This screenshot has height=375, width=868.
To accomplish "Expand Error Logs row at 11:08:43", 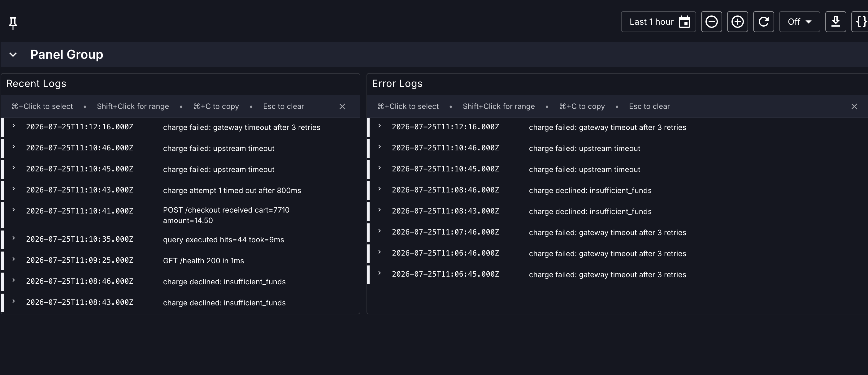I will [380, 210].
